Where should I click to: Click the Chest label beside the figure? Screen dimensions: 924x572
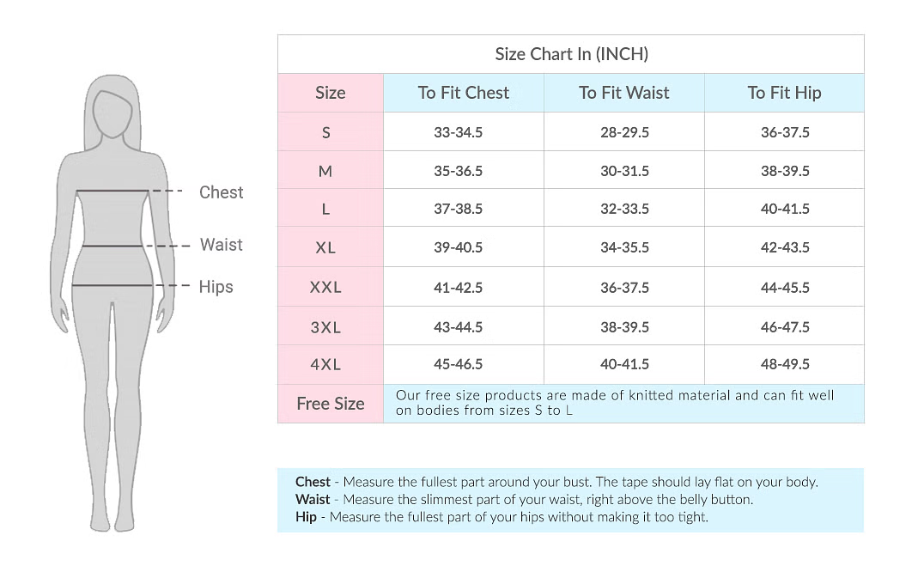coord(221,192)
